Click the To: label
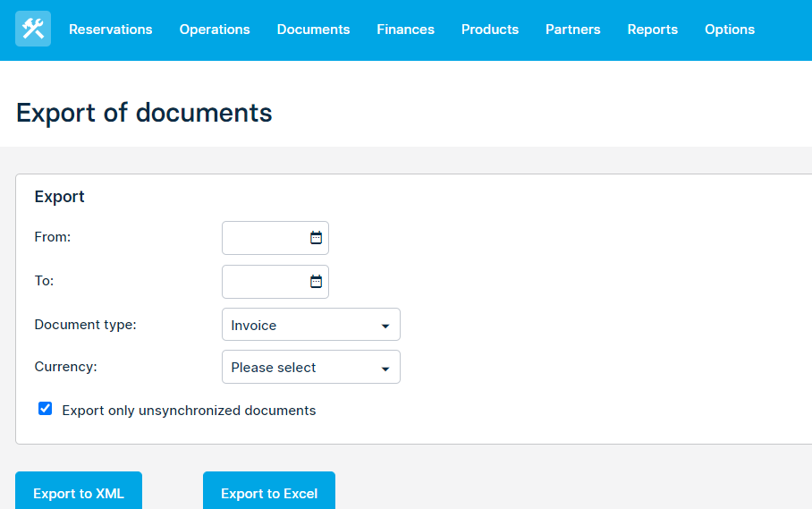Image resolution: width=812 pixels, height=509 pixels. 44,281
